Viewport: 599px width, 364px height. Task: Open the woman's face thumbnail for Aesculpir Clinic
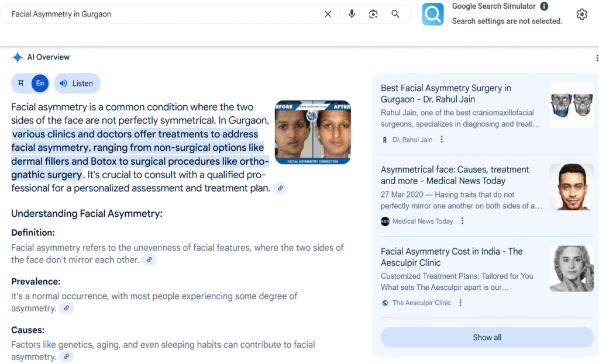pos(572,269)
